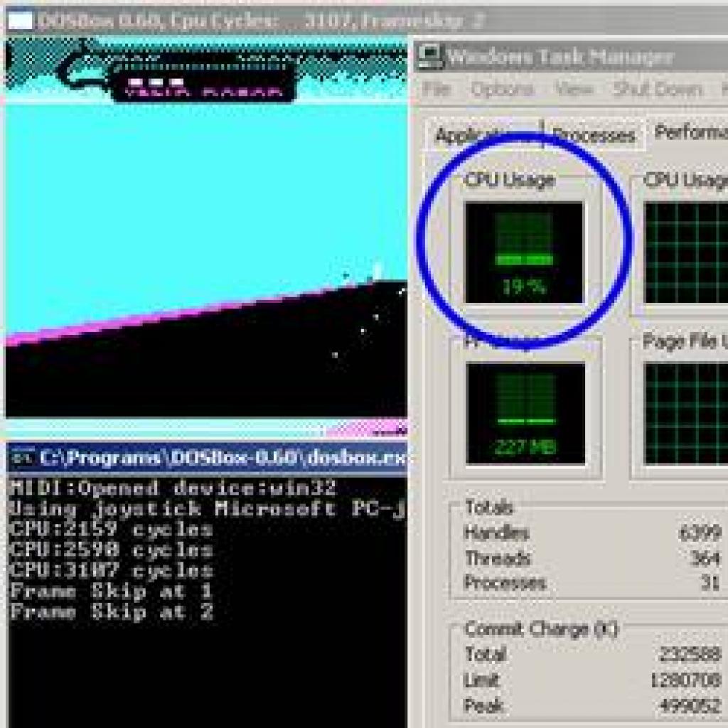
Task: Click the DOSBox window title bar icon
Action: (x=21, y=21)
